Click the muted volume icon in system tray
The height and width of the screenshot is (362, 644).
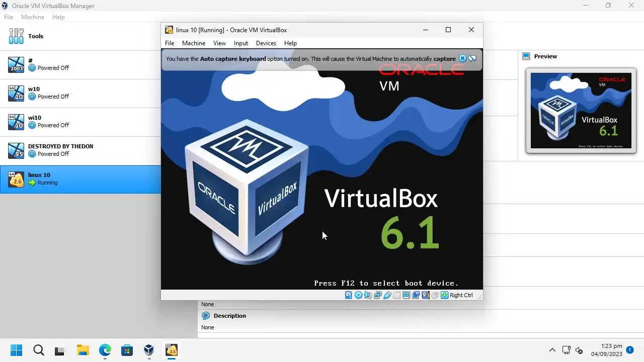click(x=579, y=350)
